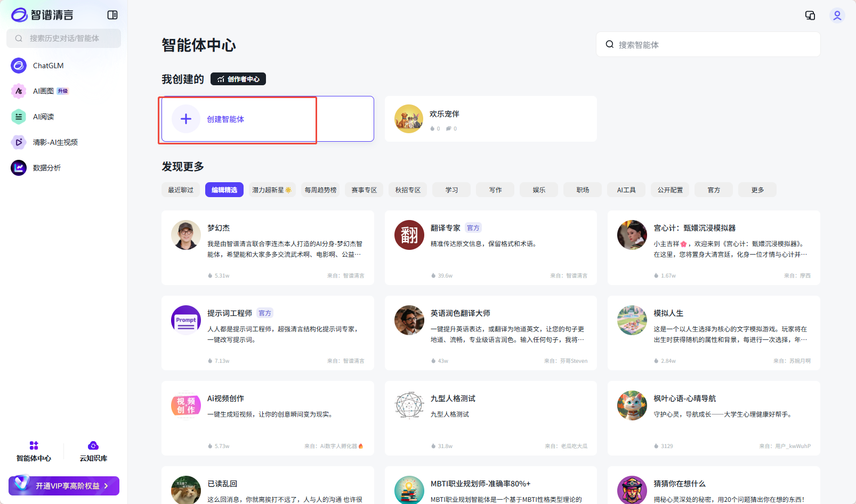Open the 云知识库 section

click(93, 451)
